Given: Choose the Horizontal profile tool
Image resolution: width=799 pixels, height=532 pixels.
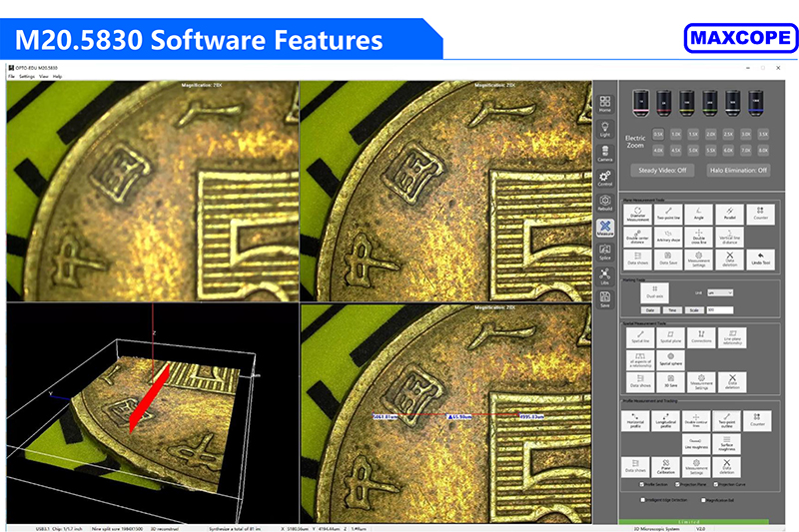Looking at the screenshot, I should 635,421.
